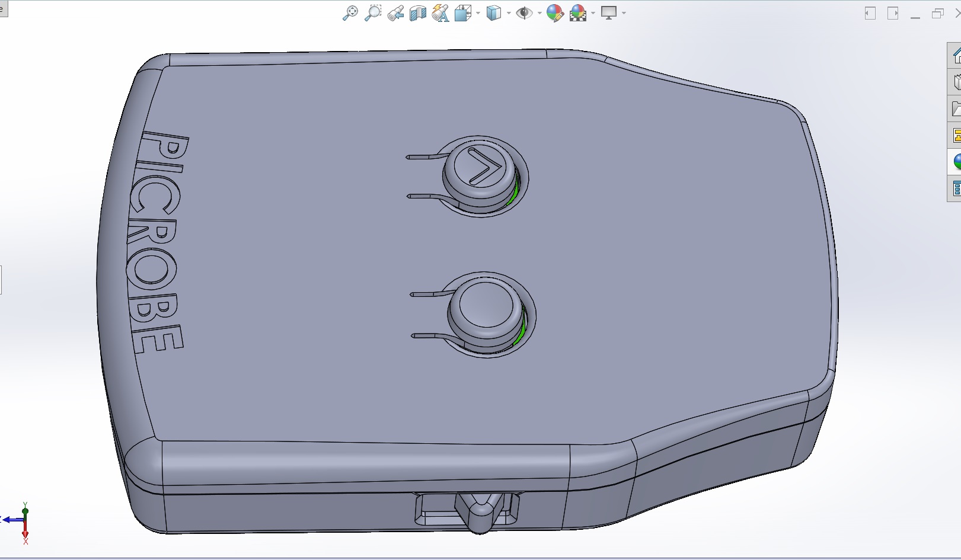Expand the Hide/Show Items dropdown arrow

click(539, 13)
